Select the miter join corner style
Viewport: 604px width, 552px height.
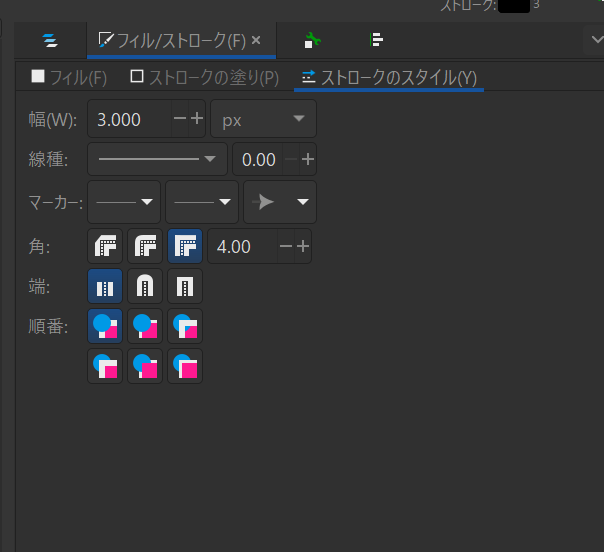(x=185, y=246)
